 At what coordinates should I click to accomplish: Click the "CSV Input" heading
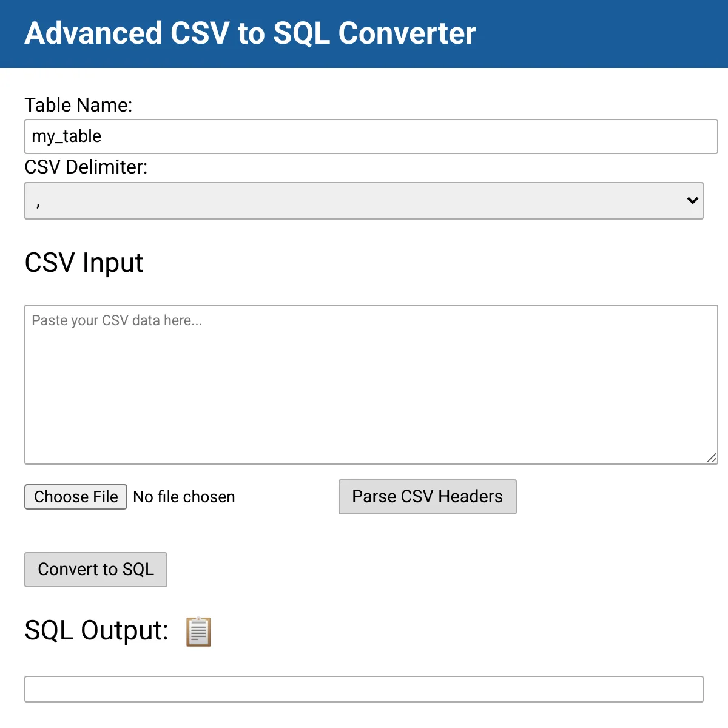(84, 263)
